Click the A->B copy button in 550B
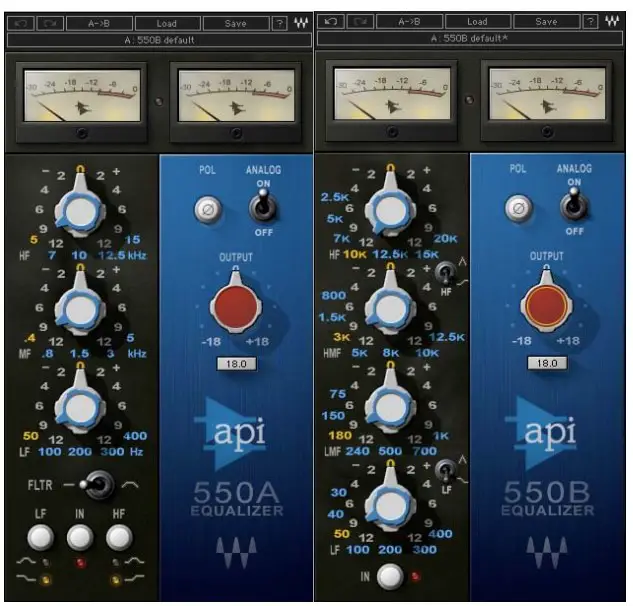 point(409,21)
